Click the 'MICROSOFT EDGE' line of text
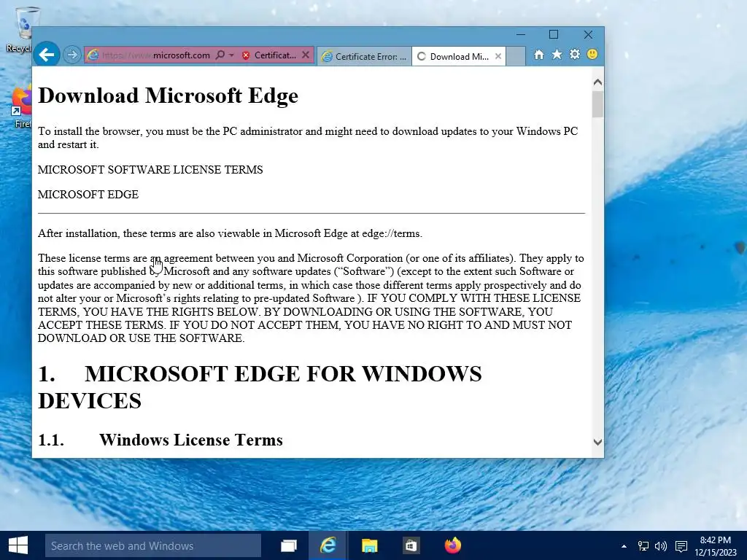 pos(88,195)
